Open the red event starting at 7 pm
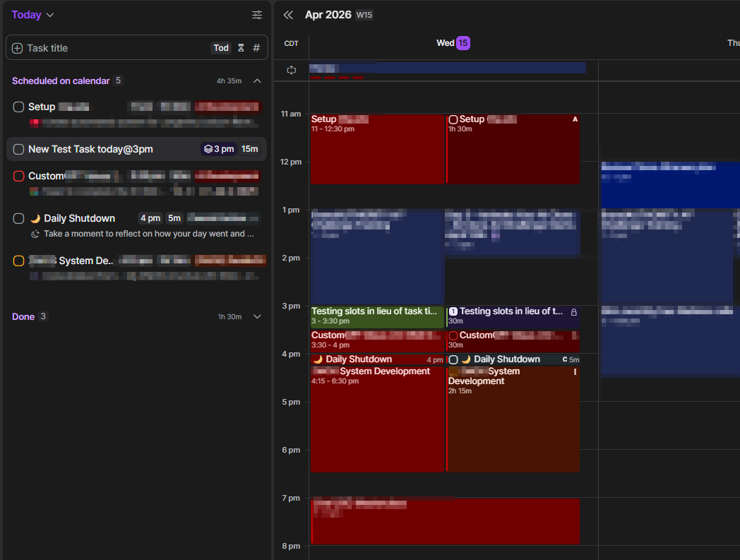 tap(445, 522)
